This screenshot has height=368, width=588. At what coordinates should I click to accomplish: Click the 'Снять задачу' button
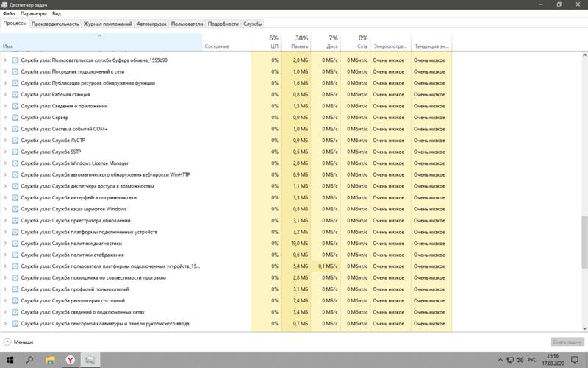(567, 342)
